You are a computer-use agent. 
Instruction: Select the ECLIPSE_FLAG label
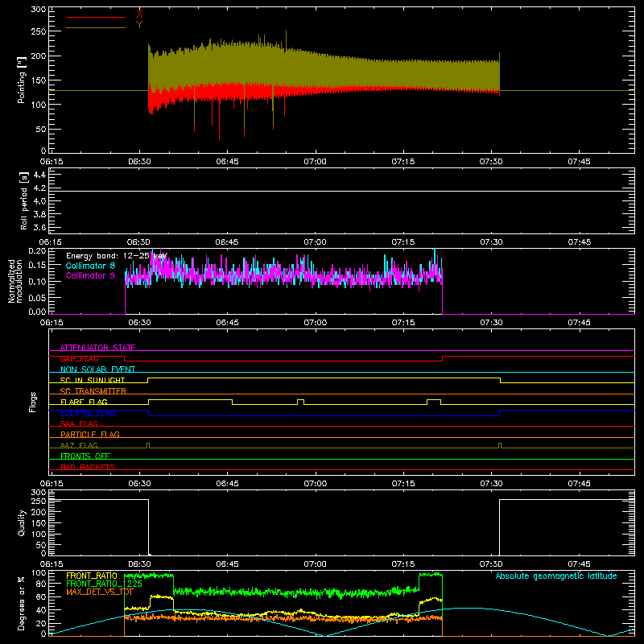[x=88, y=413]
